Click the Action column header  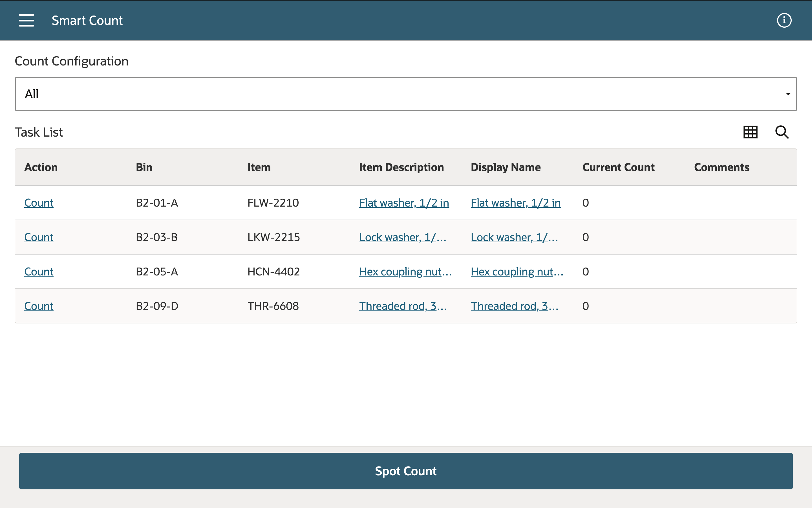coord(41,167)
